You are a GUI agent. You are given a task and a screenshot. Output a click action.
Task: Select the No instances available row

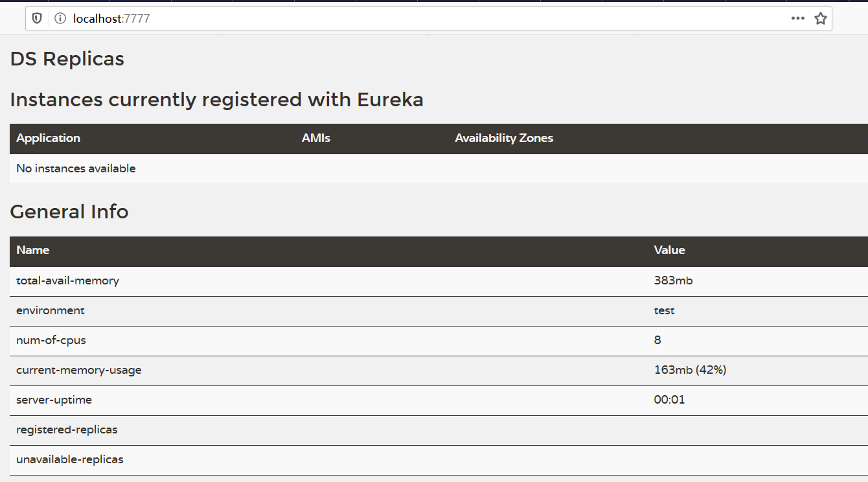coord(76,168)
